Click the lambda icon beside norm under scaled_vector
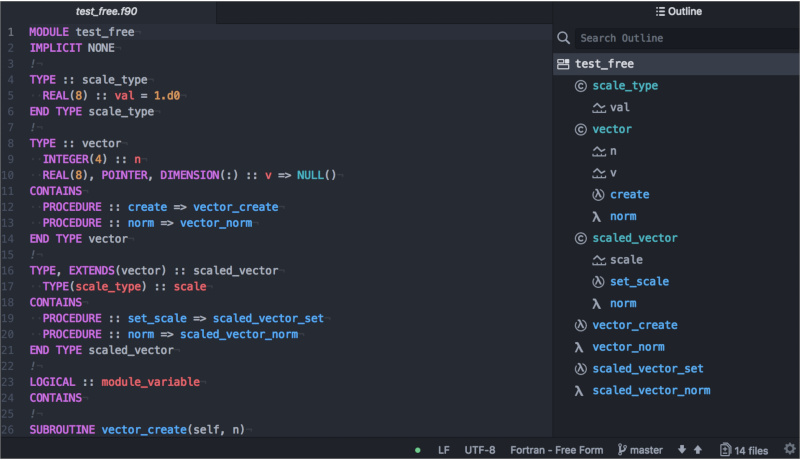The width and height of the screenshot is (800, 460). pyautogui.click(x=596, y=304)
